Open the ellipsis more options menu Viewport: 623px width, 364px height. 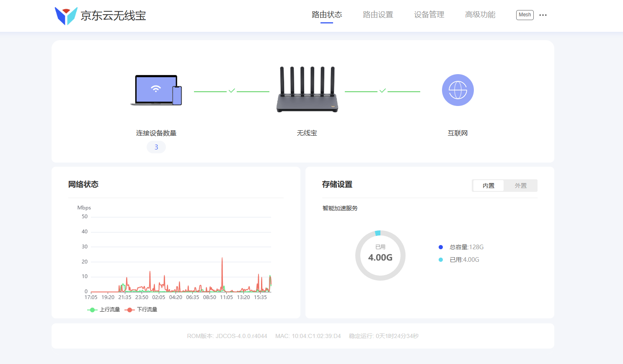[x=543, y=15]
